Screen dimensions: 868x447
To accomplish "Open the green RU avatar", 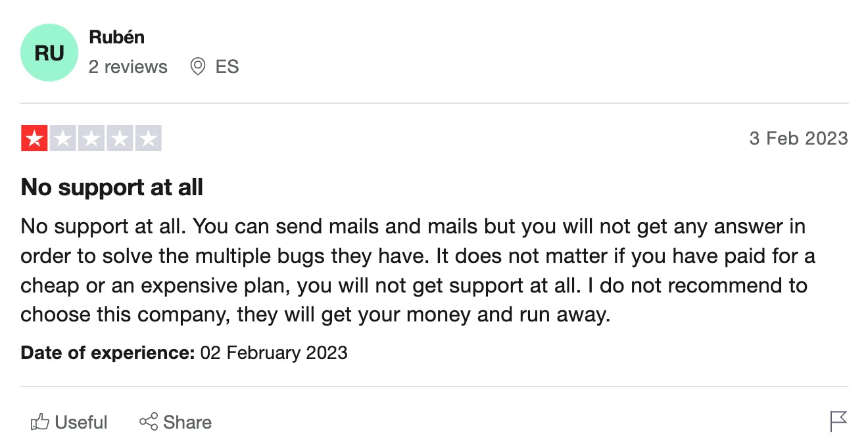I will 49,53.
